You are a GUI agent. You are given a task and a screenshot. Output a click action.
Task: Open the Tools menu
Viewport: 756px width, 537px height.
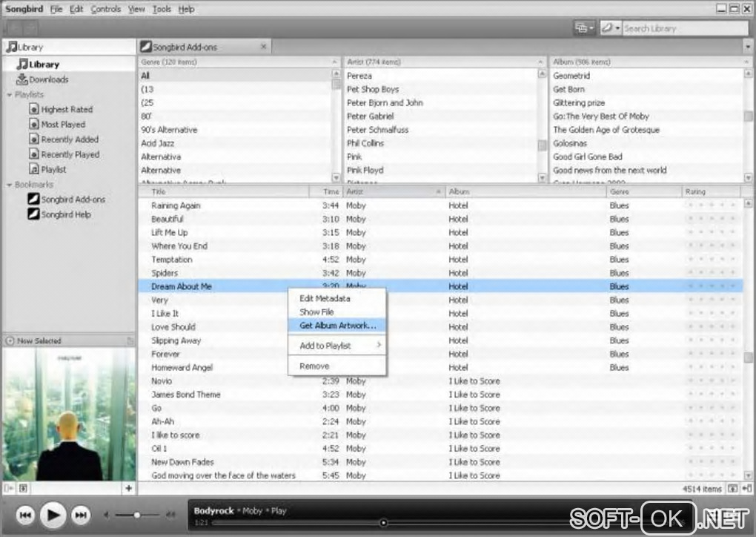point(162,9)
